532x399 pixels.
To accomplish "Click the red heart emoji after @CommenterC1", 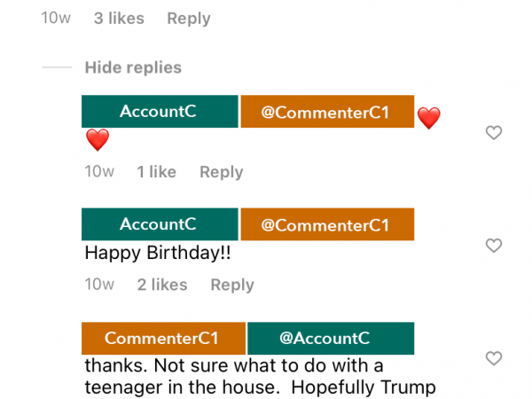I will coord(429,118).
